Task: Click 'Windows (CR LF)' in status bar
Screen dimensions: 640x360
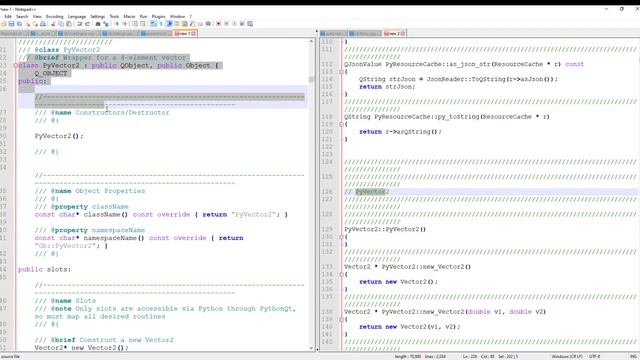Action: point(567,356)
